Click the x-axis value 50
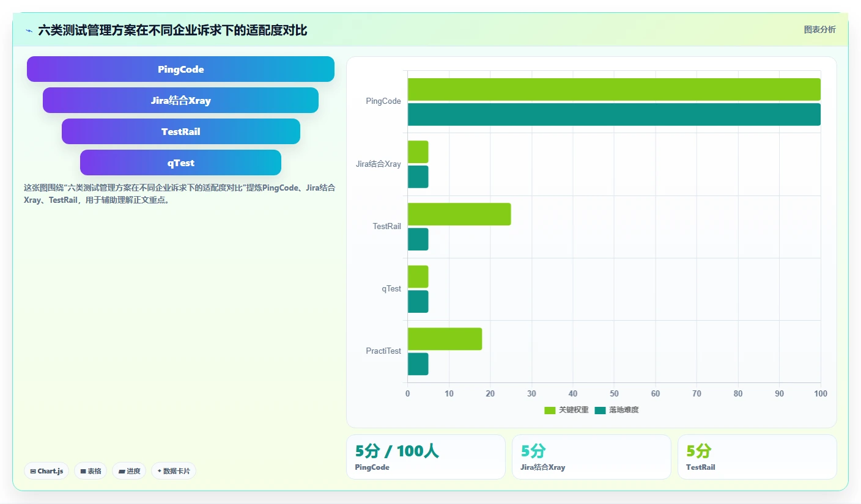Image resolution: width=861 pixels, height=504 pixels. click(x=614, y=394)
